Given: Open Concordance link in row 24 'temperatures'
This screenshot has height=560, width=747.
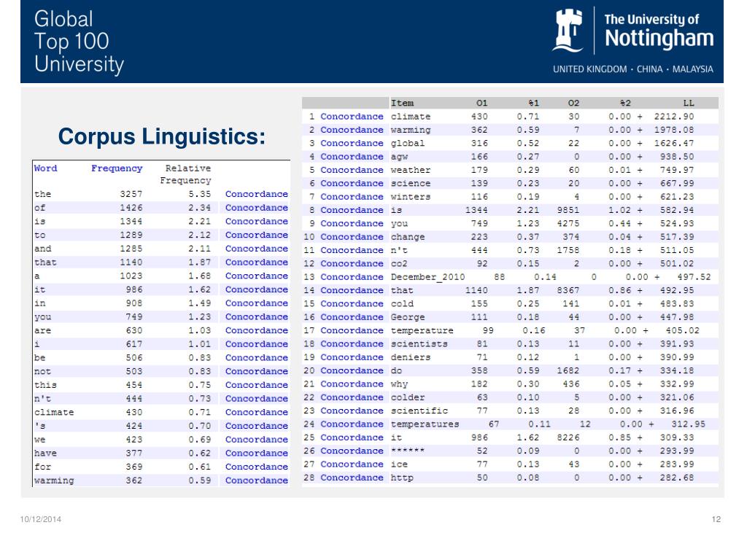Looking at the screenshot, I should pyautogui.click(x=352, y=424).
